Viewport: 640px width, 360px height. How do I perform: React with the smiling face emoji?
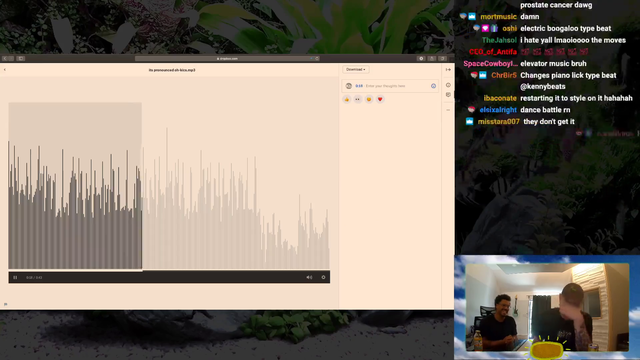tap(369, 99)
